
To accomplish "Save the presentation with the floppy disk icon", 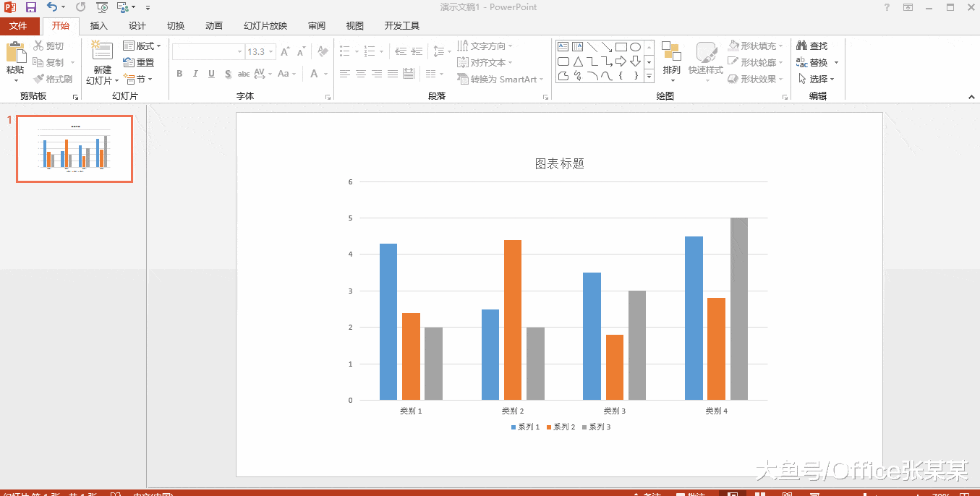I will point(31,7).
